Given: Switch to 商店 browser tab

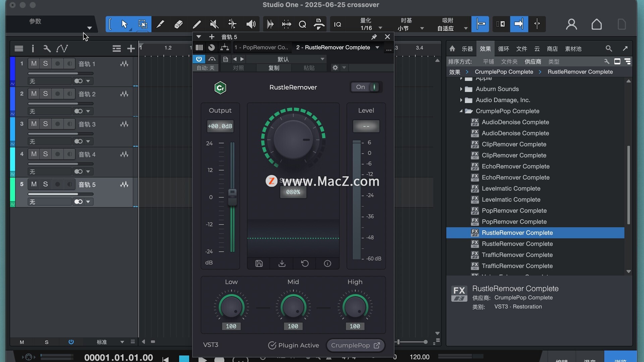Looking at the screenshot, I should coord(552,49).
